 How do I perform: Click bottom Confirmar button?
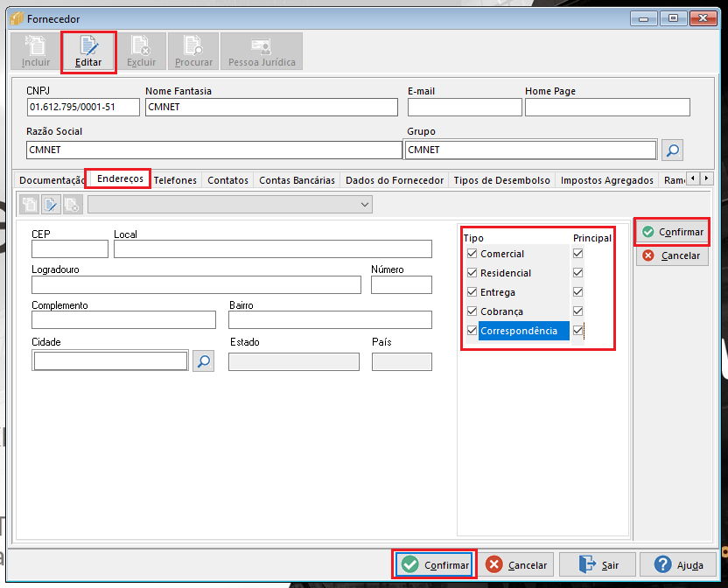coord(435,564)
